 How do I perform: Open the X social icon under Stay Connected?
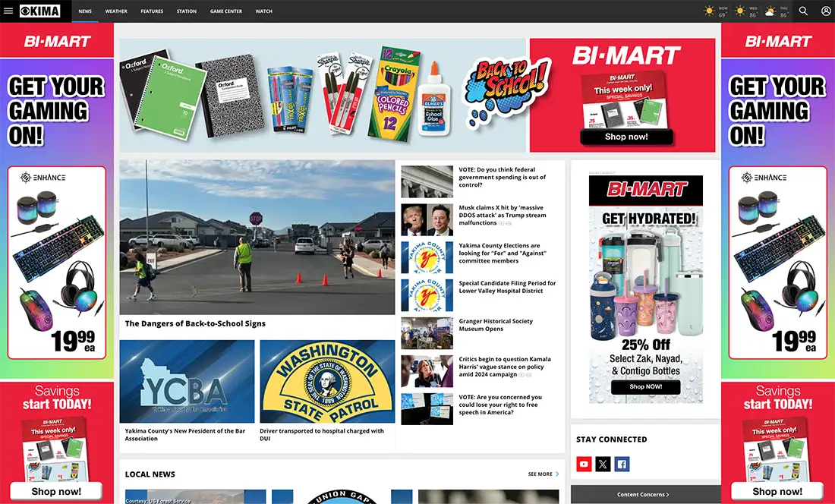pyautogui.click(x=603, y=464)
